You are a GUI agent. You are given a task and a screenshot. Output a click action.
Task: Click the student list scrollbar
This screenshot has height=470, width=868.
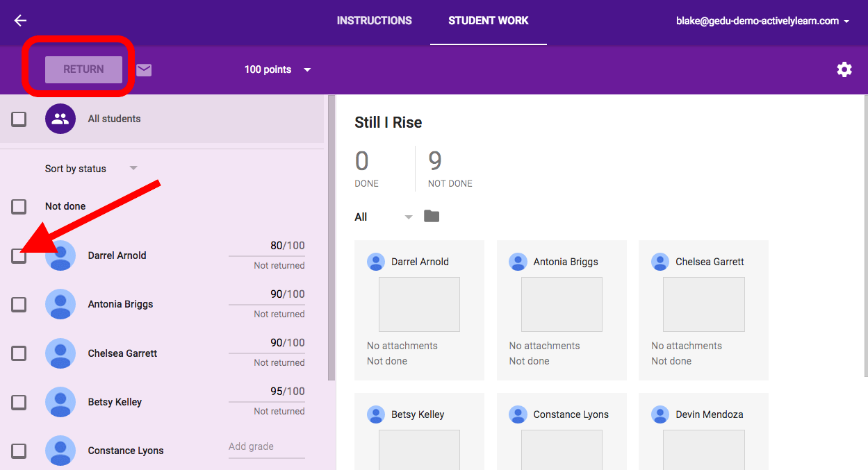pyautogui.click(x=331, y=237)
